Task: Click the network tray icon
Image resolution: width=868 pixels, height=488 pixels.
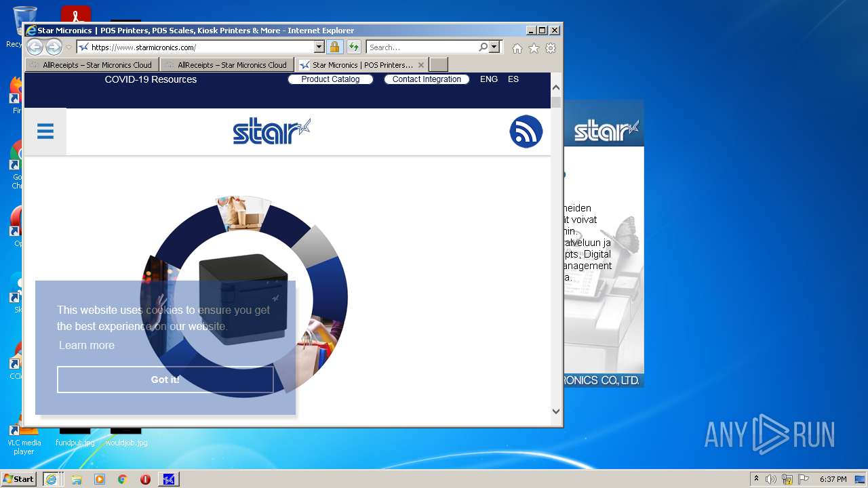Action: click(787, 479)
